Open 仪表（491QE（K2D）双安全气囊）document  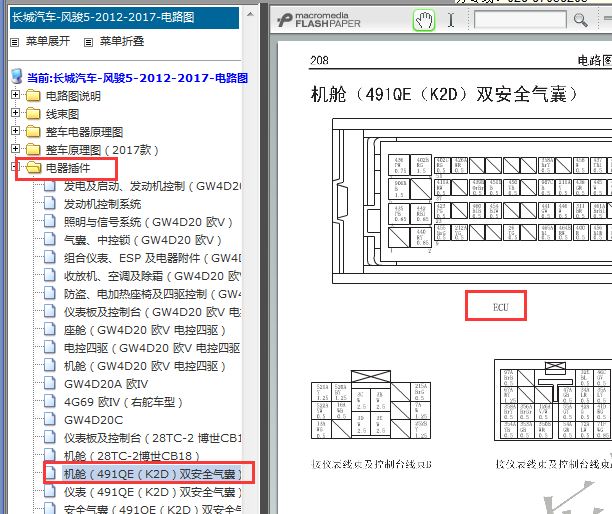click(x=153, y=492)
